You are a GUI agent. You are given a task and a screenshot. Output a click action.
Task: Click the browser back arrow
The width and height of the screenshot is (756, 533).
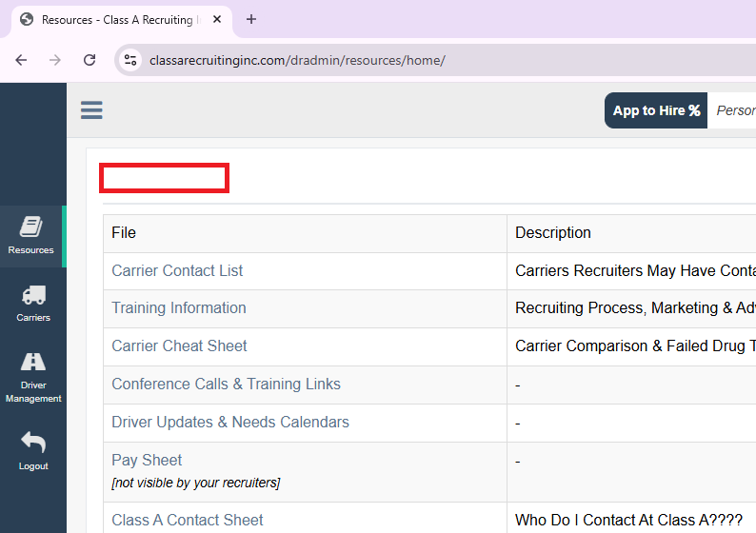coord(21,60)
